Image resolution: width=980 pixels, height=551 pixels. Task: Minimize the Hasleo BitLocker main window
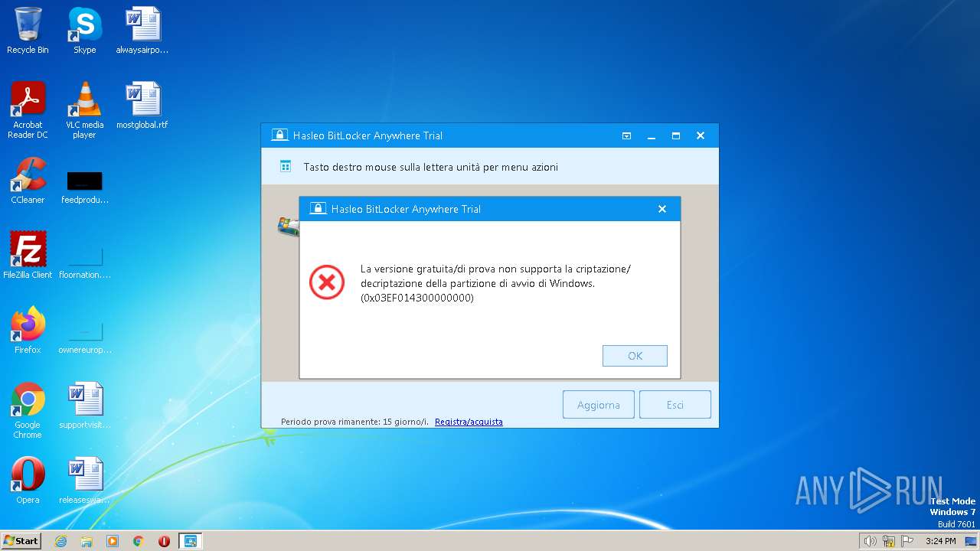(652, 135)
